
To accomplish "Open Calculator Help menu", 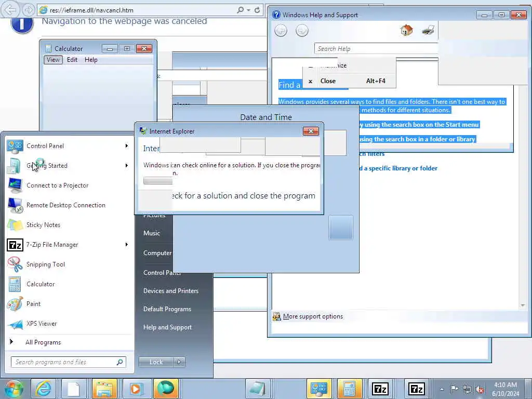I will point(91,60).
